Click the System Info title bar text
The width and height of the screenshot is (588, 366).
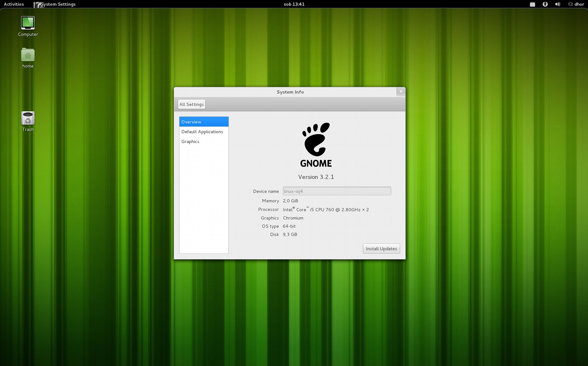pyautogui.click(x=290, y=92)
